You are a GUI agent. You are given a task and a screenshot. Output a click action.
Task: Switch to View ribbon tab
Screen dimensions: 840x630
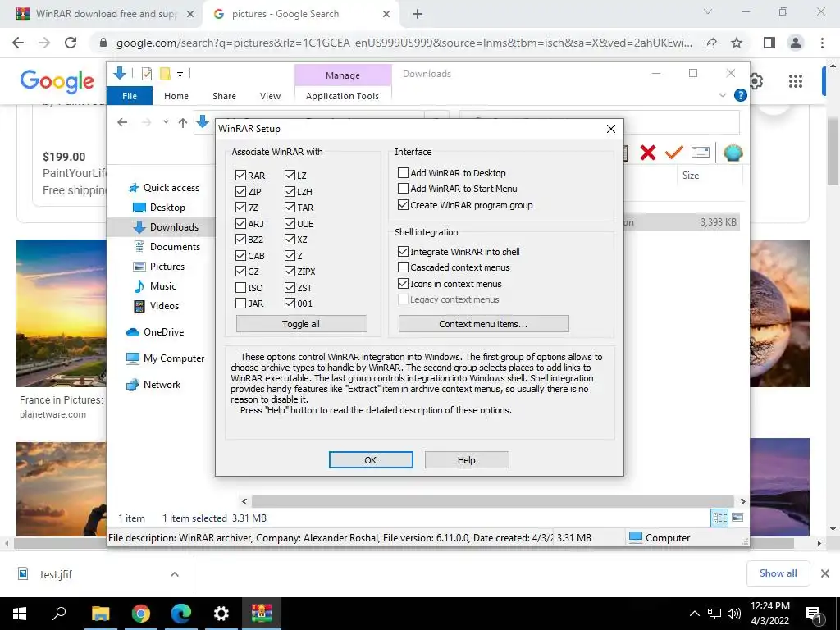point(270,96)
